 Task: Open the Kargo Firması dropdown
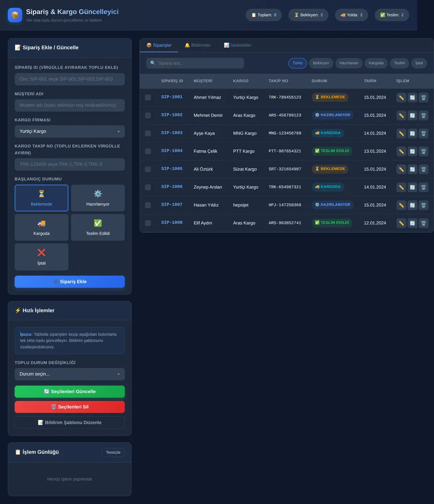70,131
